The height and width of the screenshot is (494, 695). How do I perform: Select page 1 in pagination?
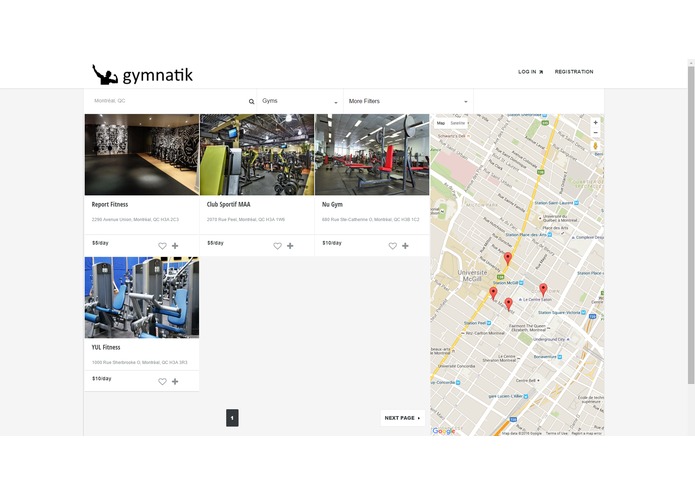[x=232, y=418]
